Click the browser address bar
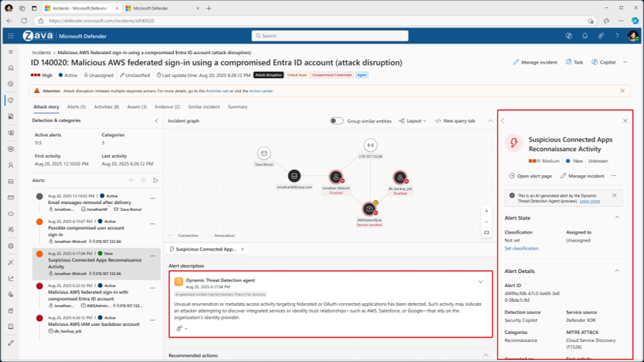The image size is (644, 362). coord(314,21)
